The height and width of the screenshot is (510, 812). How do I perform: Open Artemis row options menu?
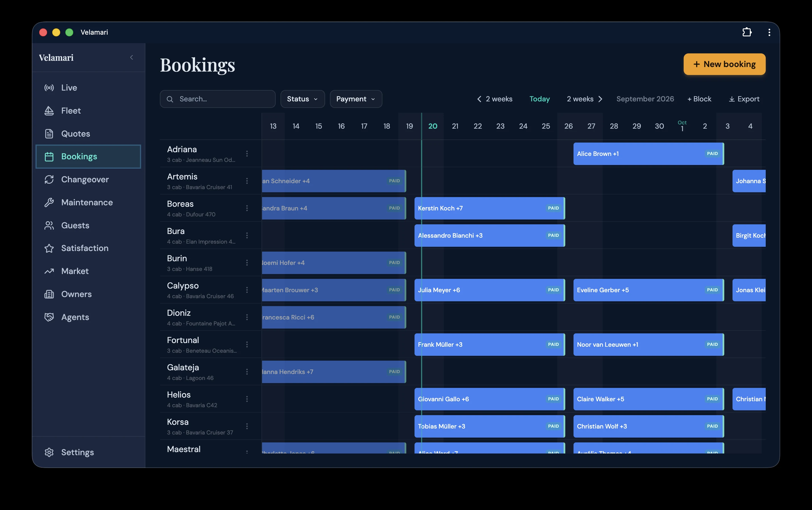coord(247,181)
